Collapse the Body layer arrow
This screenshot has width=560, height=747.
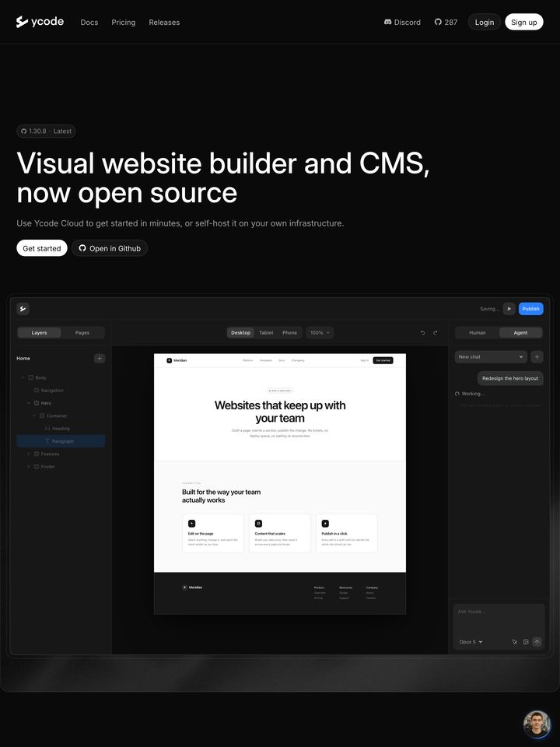tap(23, 378)
